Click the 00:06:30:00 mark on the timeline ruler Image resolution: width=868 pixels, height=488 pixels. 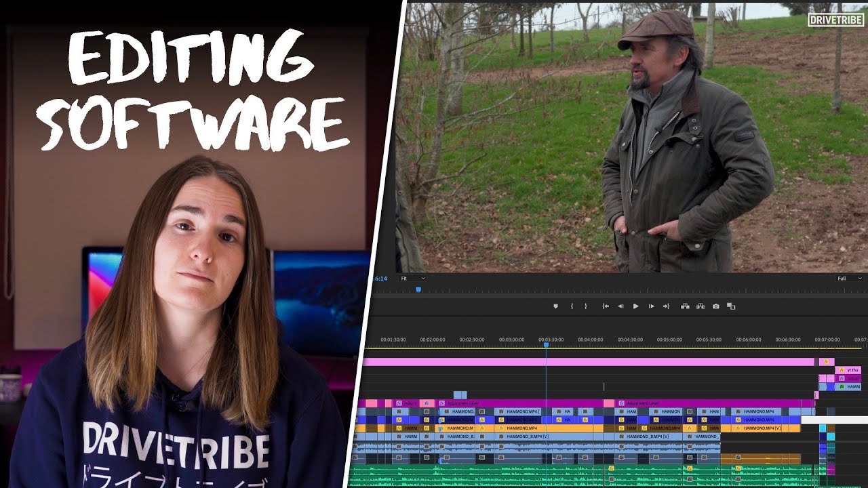(x=787, y=340)
